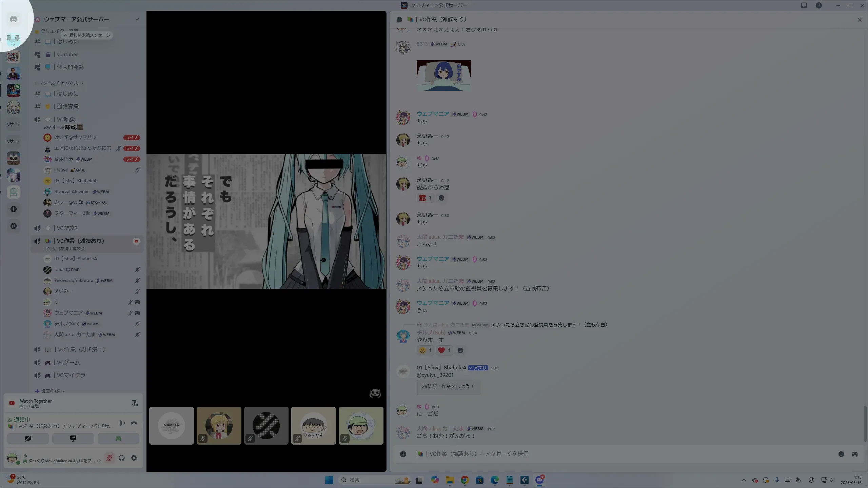
Task: Disconnect from the voice call
Action: click(x=134, y=423)
